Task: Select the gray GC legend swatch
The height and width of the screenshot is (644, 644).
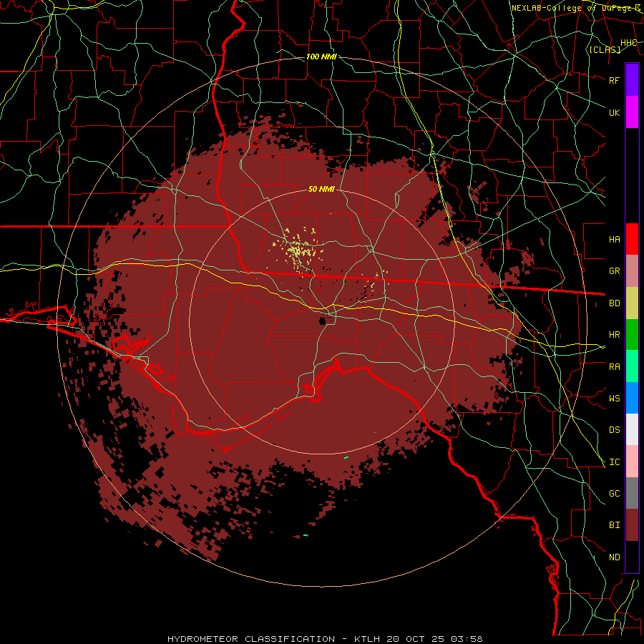Action: tap(632, 493)
